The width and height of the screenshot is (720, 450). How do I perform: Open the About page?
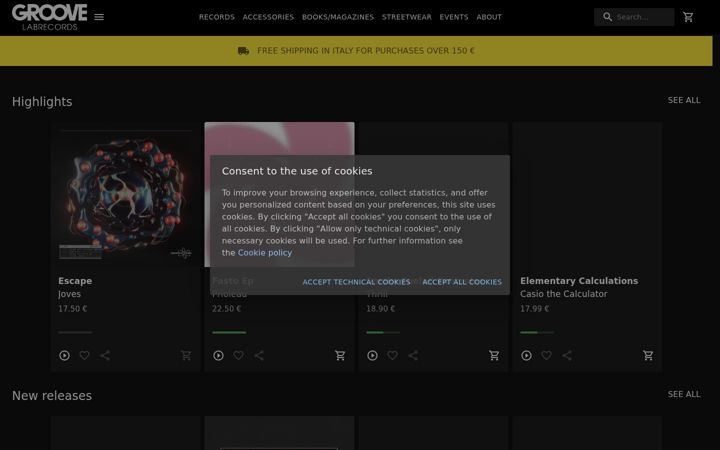(489, 17)
